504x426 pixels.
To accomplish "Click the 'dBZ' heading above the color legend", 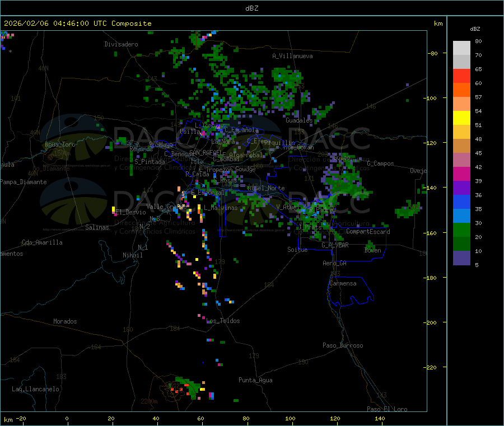I will [x=475, y=29].
